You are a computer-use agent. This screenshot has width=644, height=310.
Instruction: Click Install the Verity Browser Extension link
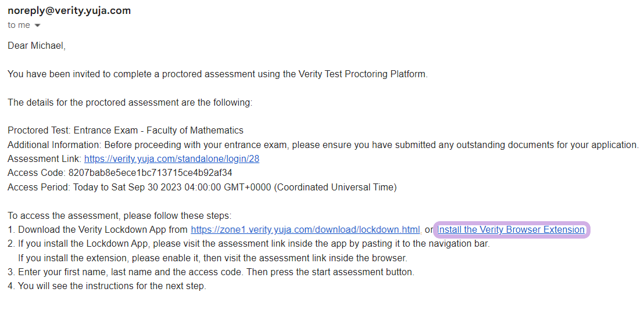[510, 230]
